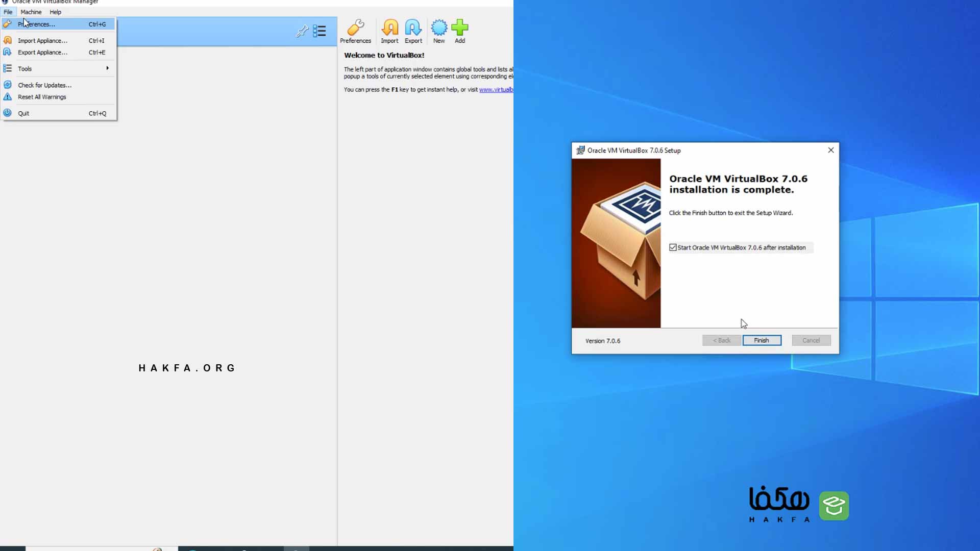
Task: Choose Import Appliance... menu entry
Action: click(59, 40)
